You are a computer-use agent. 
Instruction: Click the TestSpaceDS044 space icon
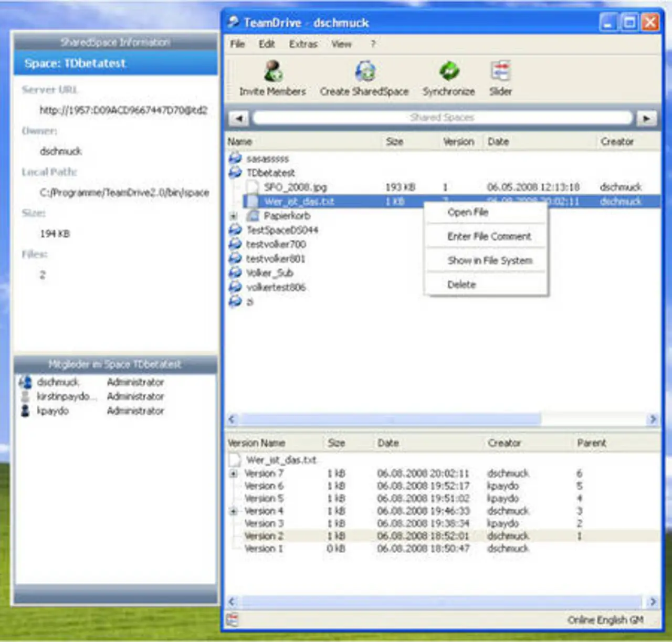(235, 230)
